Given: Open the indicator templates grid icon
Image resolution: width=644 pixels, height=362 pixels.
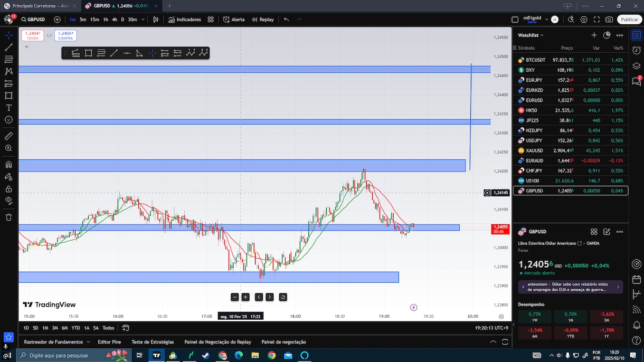Looking at the screenshot, I should click(x=211, y=20).
